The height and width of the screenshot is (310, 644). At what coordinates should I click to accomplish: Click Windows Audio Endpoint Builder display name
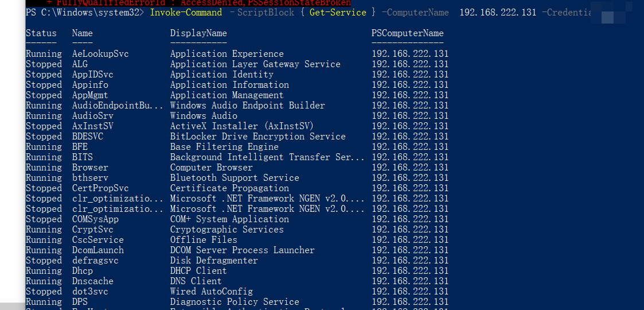(x=247, y=106)
